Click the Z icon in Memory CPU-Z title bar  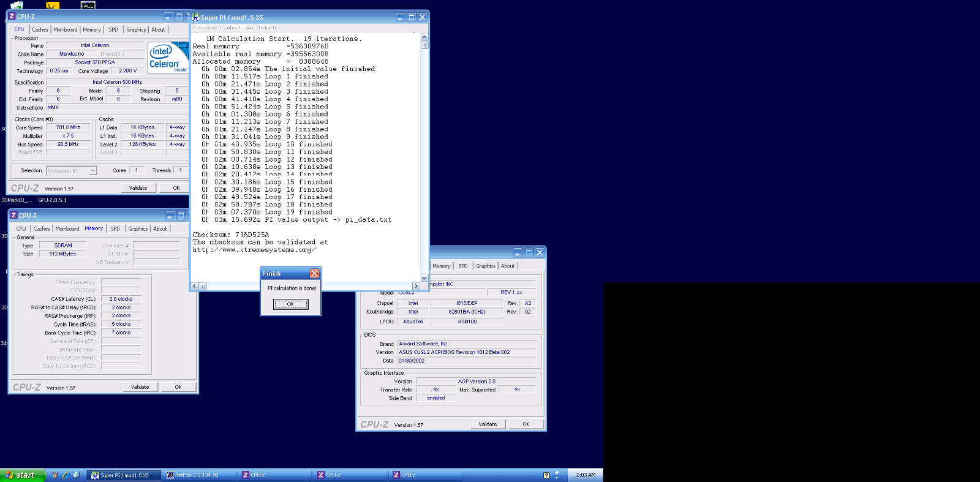click(x=13, y=216)
